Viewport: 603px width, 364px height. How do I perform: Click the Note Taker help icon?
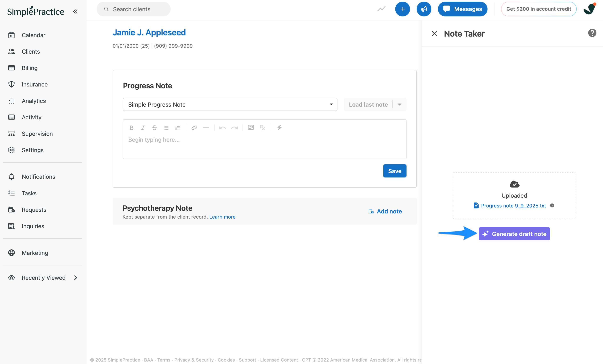click(592, 33)
